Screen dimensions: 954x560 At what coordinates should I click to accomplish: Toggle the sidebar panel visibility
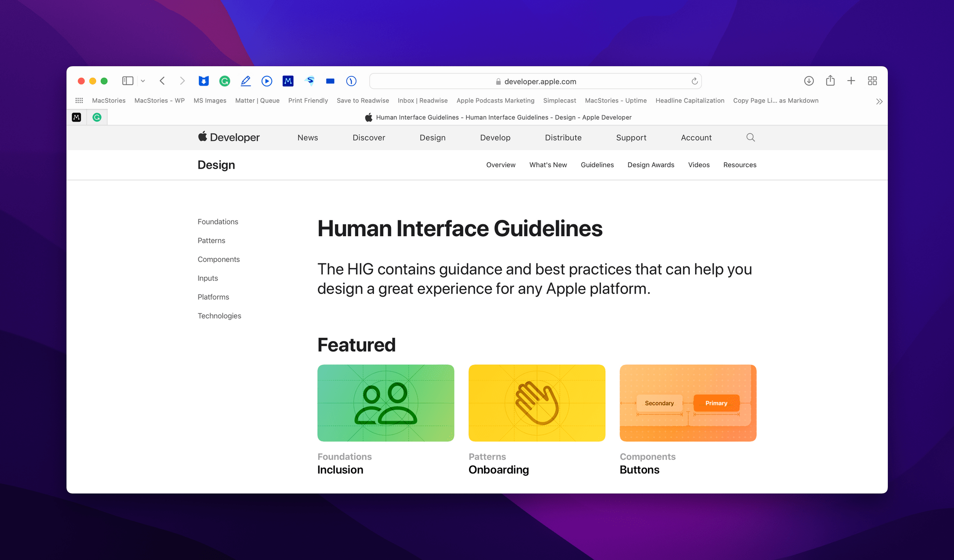(127, 82)
